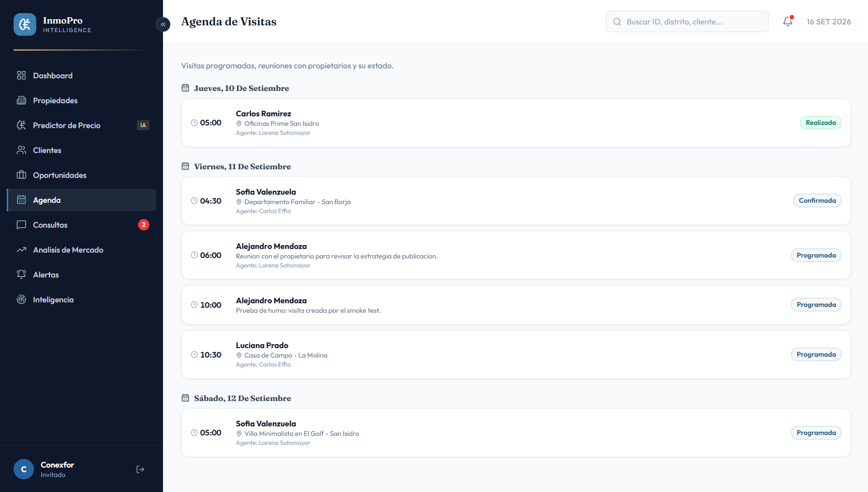
Task: Click the location pin beside Oficinas Prime San Isidro
Action: [x=239, y=124]
